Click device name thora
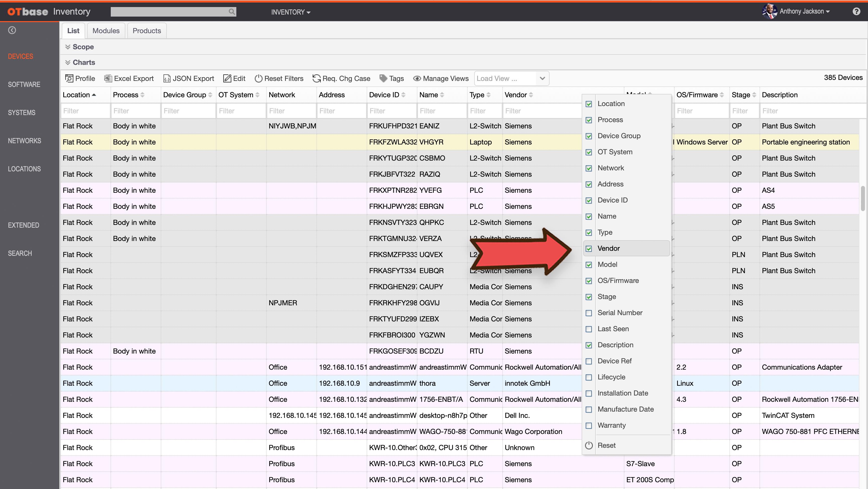 [x=427, y=383]
